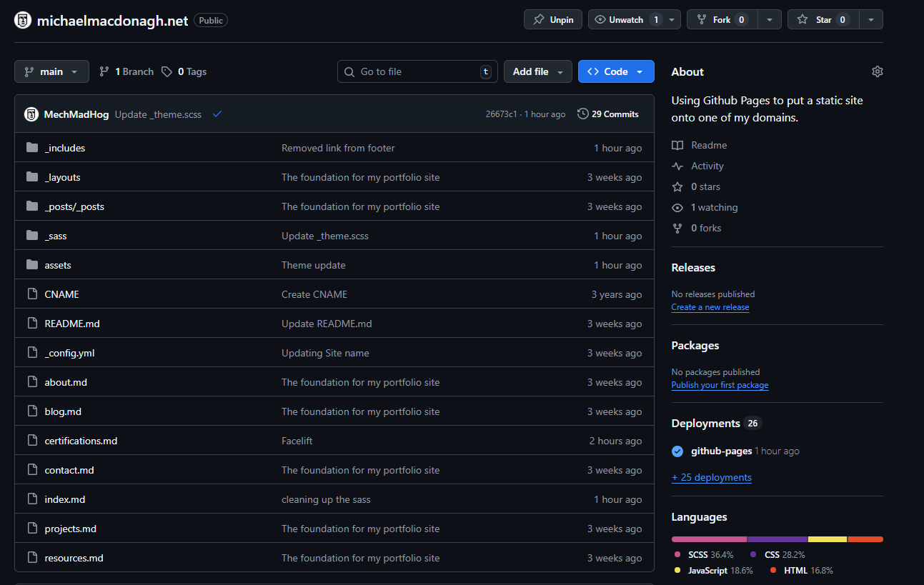The height and width of the screenshot is (585, 924).
Task: Unpin this repository
Action: tap(553, 20)
